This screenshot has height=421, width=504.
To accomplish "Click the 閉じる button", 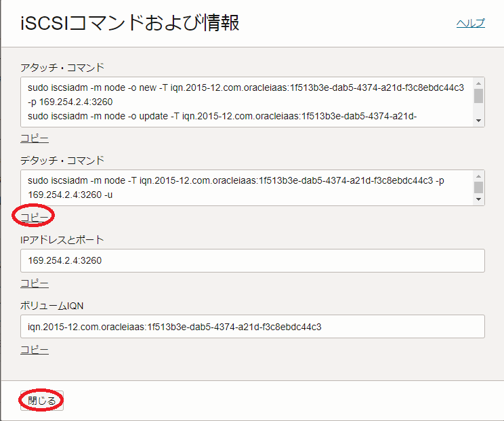I will tap(42, 401).
